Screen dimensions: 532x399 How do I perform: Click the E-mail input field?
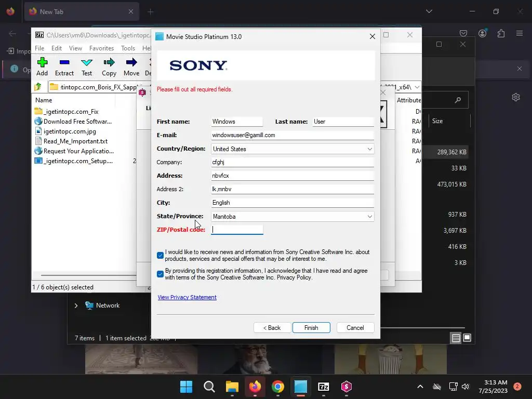(292, 135)
